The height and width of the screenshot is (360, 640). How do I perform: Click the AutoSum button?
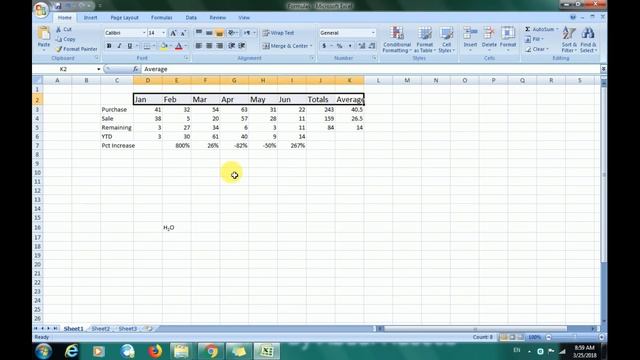pyautogui.click(x=541, y=29)
